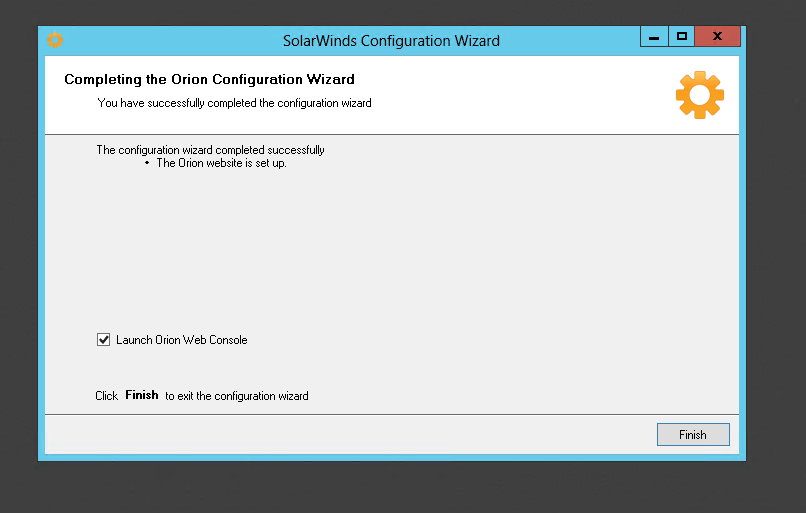Click the large orange gear logo

point(700,95)
